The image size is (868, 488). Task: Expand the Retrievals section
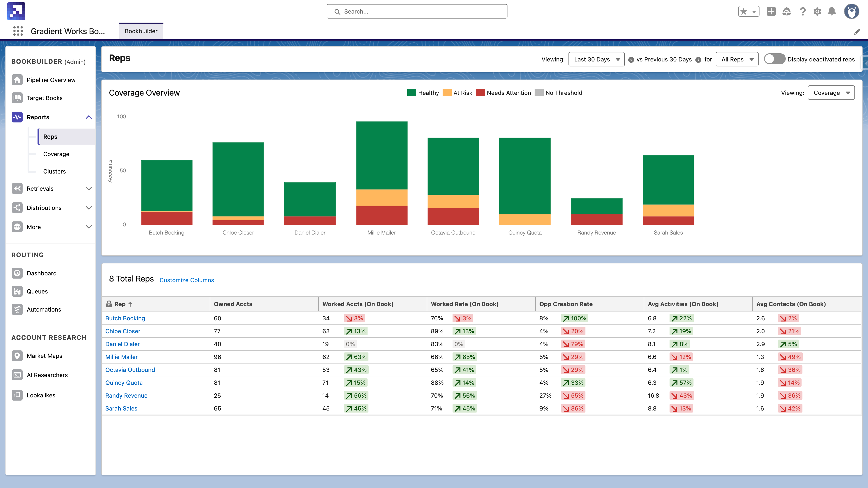coord(89,188)
